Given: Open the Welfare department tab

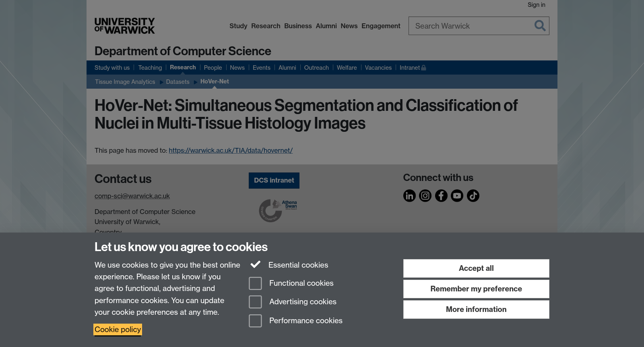Looking at the screenshot, I should [347, 68].
